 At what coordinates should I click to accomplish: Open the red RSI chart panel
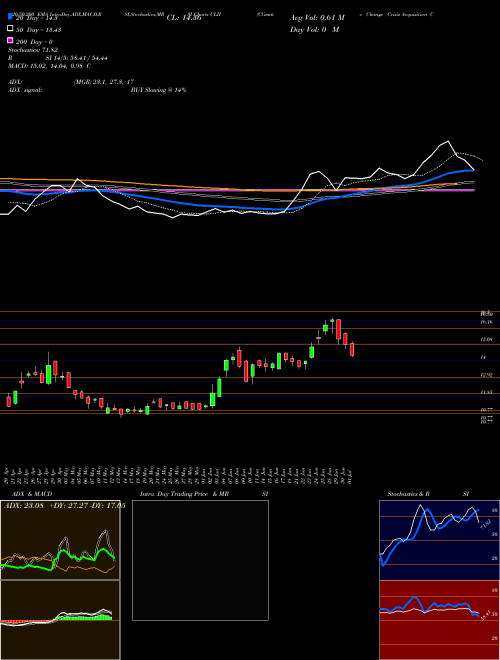point(439,620)
